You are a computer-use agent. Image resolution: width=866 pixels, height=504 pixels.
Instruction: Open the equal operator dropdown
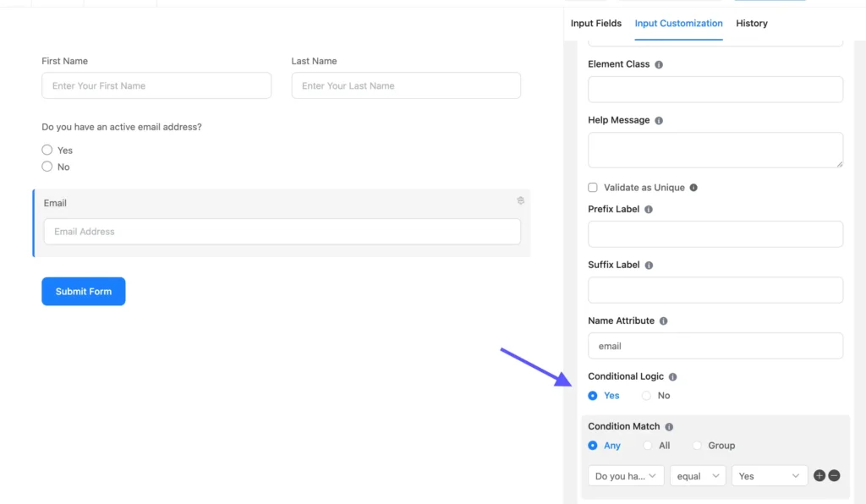(x=697, y=475)
